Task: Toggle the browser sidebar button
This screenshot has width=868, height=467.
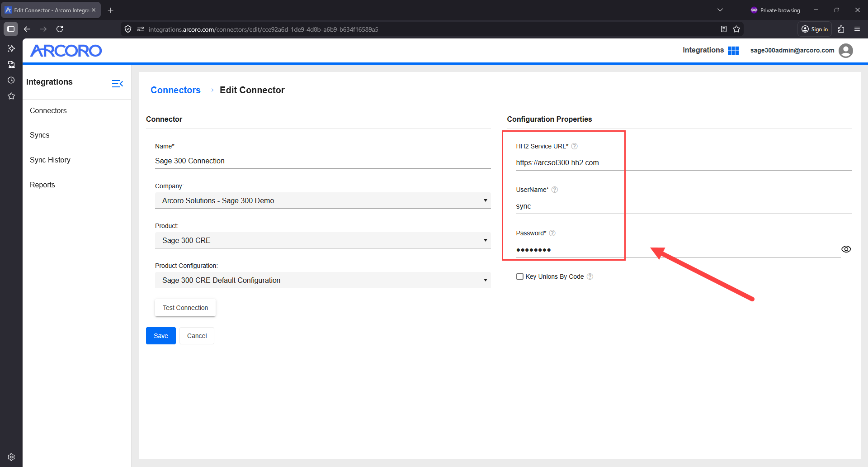Action: coord(11,29)
